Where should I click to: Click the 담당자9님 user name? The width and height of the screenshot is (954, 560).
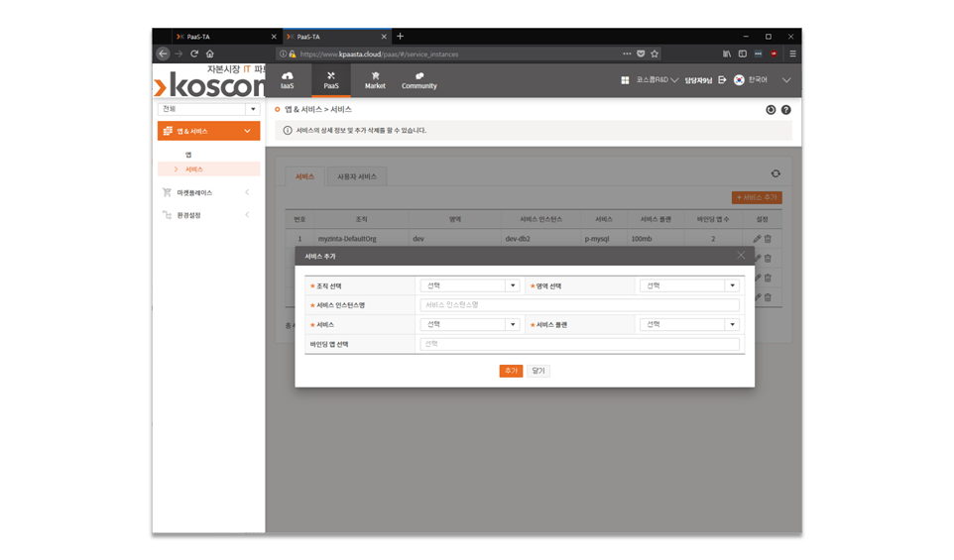point(698,80)
